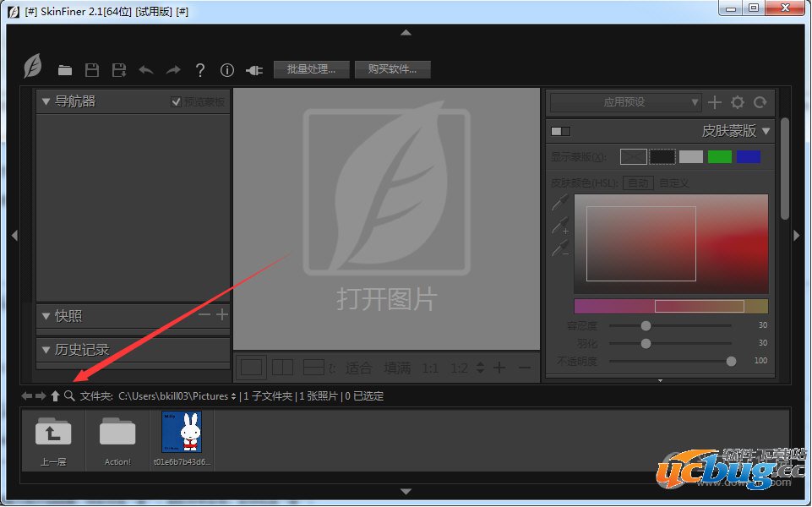Toggle the 皮肤蒙版 panel on/off switch
Screen dimensions: 812x507
point(560,131)
